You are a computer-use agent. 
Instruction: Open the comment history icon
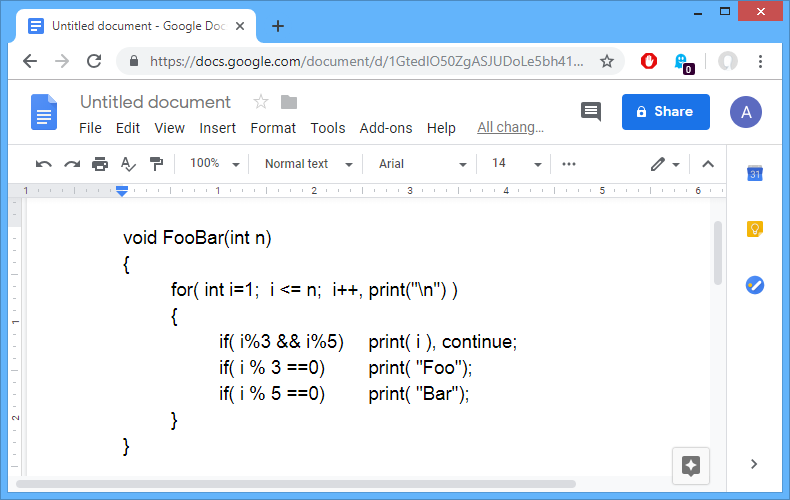tap(591, 112)
